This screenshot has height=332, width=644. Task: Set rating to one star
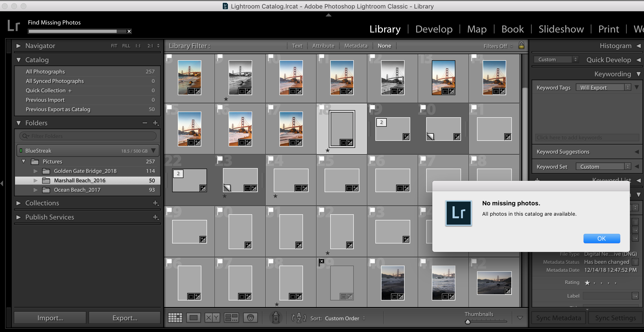click(587, 283)
